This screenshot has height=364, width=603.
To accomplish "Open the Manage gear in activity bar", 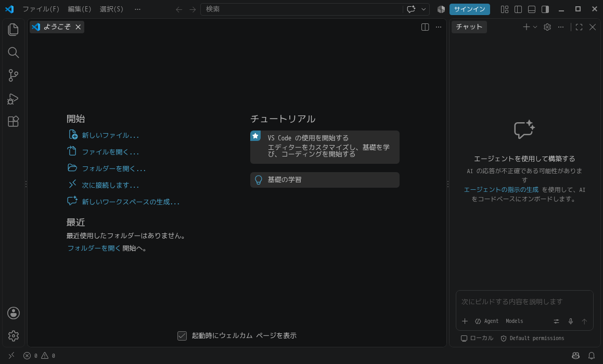I will pos(14,335).
